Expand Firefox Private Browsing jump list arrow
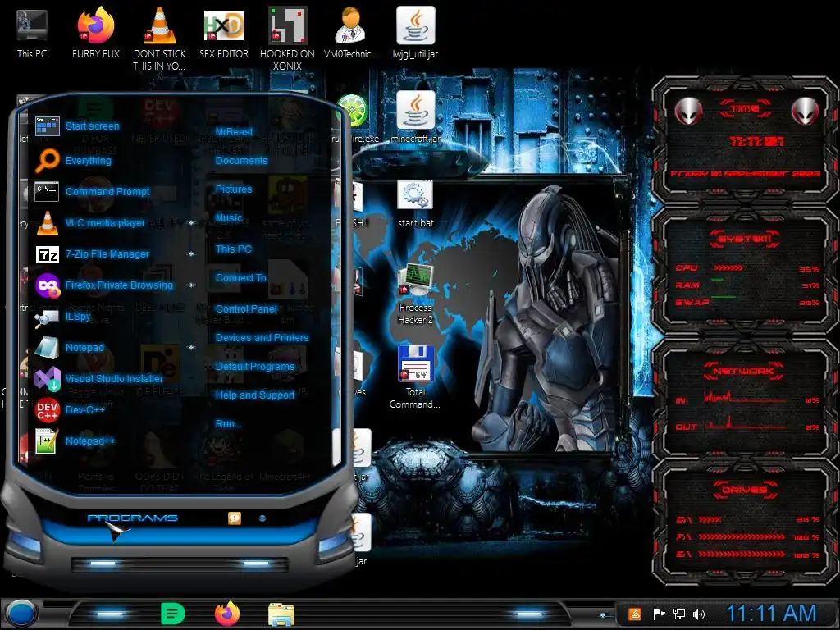Screen dimensions: 840x630 [191, 285]
